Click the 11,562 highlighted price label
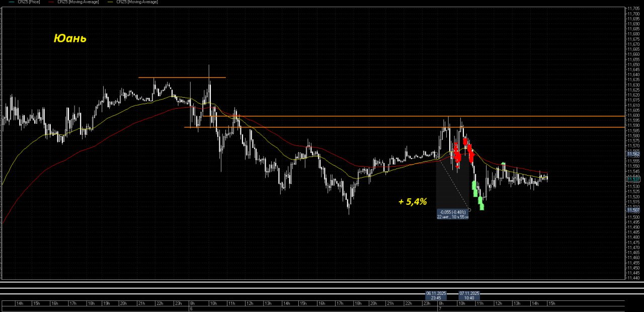The width and height of the screenshot is (644, 312). pyautogui.click(x=633, y=154)
